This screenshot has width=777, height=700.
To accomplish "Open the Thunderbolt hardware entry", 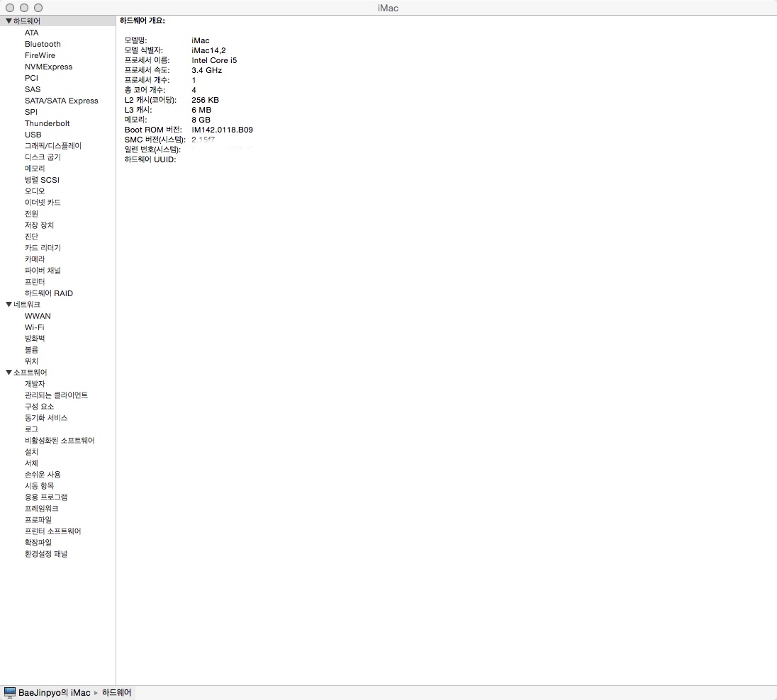I will click(47, 123).
